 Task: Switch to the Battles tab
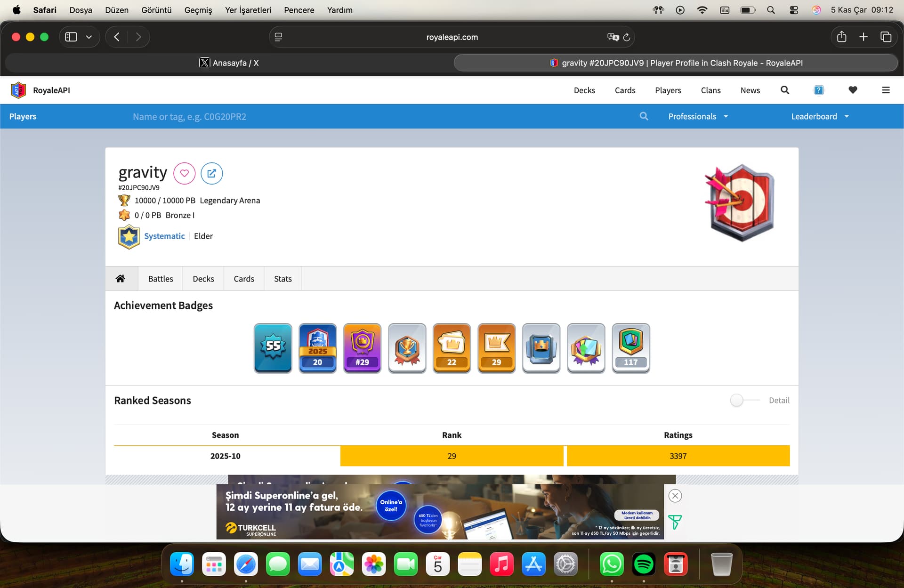[x=161, y=279]
